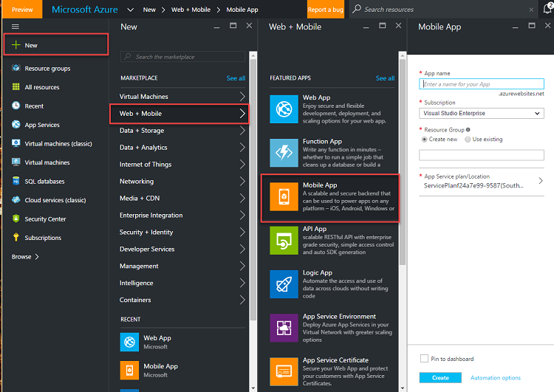The height and width of the screenshot is (392, 554).
Task: Check the Pin to dashboard checkbox
Action: [x=424, y=359]
